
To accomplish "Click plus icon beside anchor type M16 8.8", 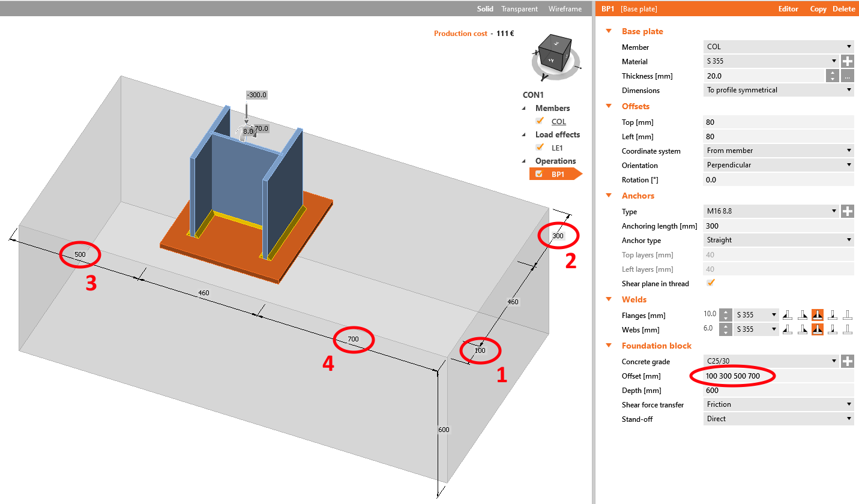I will click(847, 211).
